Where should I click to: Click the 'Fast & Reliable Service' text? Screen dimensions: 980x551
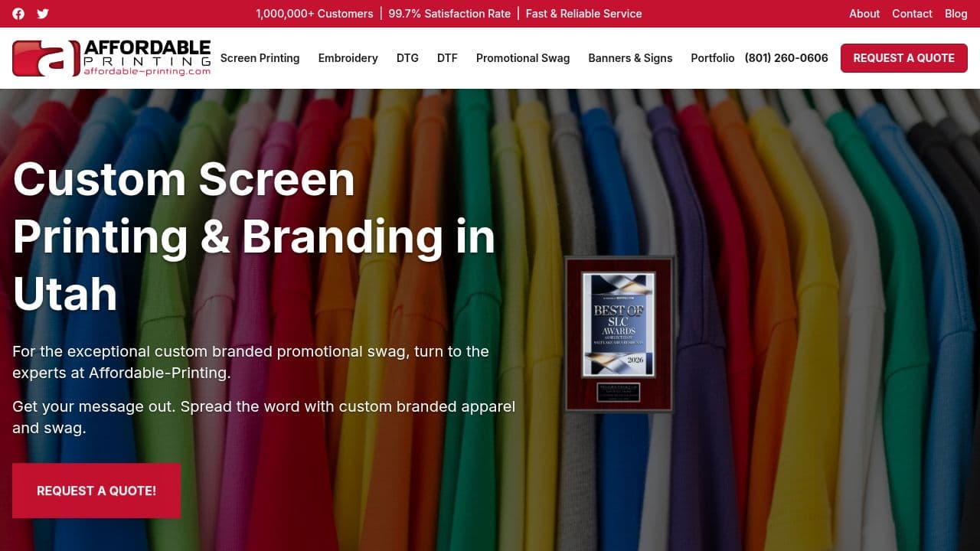583,14
